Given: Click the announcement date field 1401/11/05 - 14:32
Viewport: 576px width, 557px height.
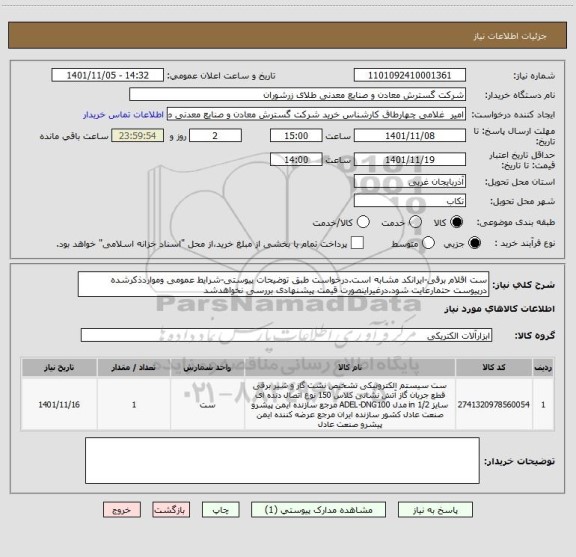Looking at the screenshot, I should tap(108, 75).
